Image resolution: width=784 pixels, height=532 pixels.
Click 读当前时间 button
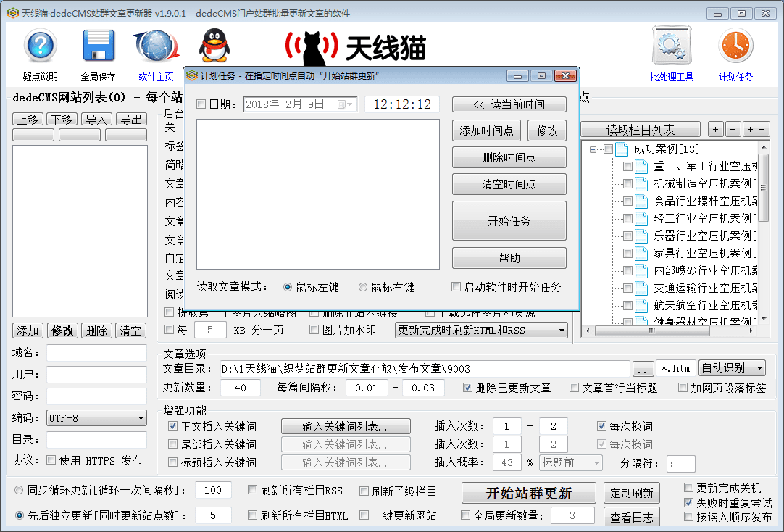tap(509, 104)
